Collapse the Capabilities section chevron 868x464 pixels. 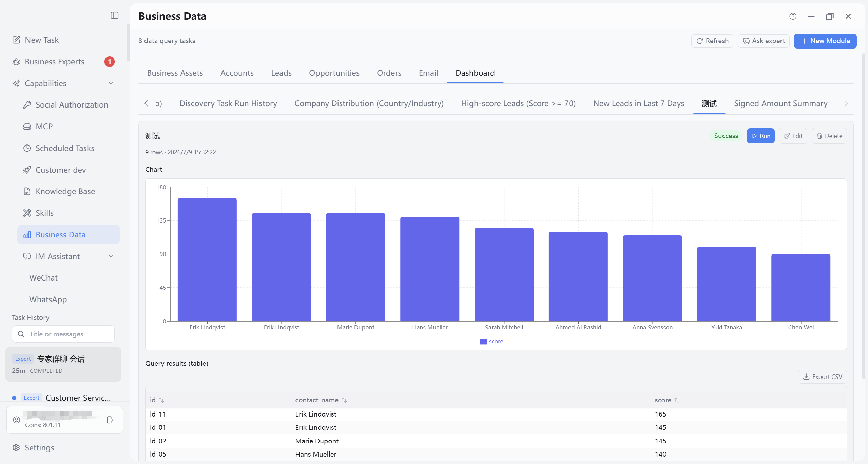(x=111, y=83)
